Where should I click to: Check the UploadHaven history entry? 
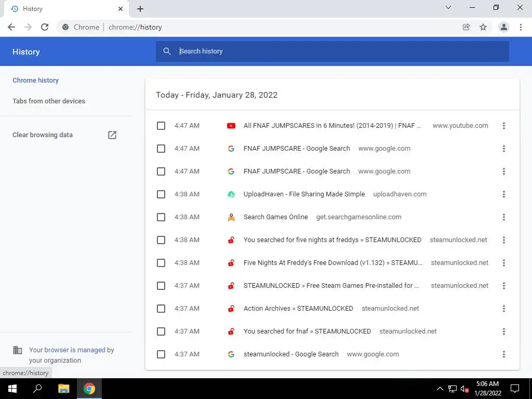click(x=161, y=194)
